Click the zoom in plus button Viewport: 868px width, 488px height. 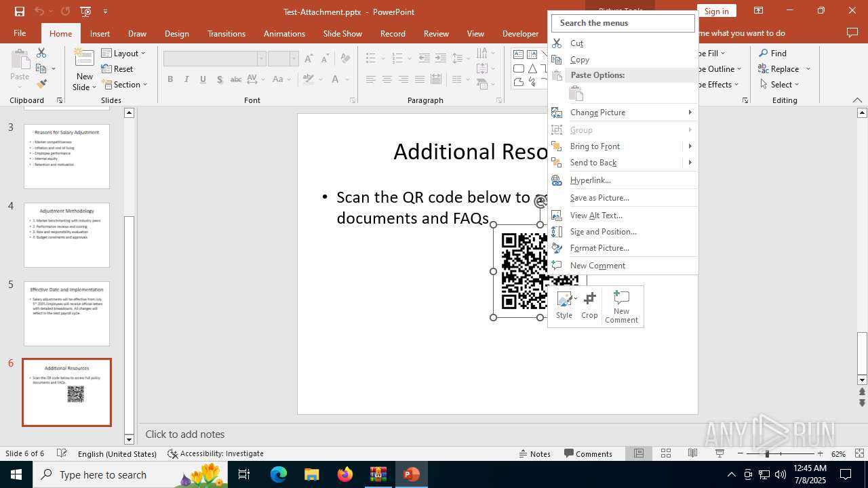[820, 454]
